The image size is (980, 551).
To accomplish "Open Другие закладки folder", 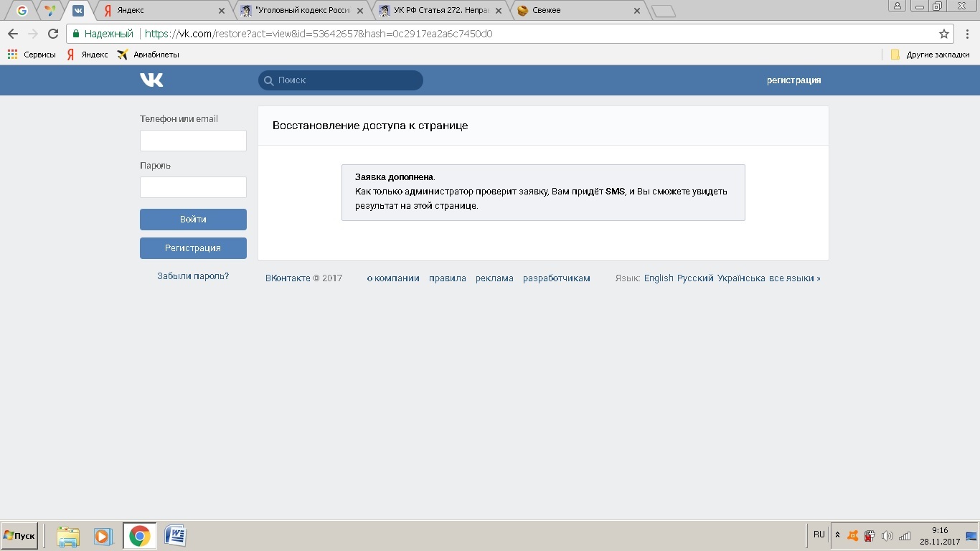I will 930,55.
